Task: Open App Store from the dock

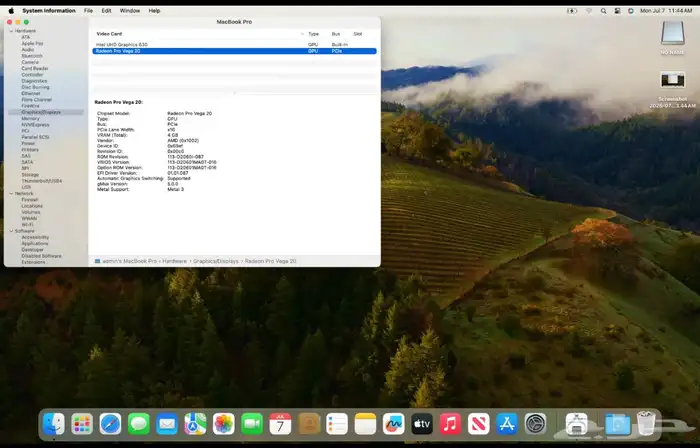Action: [507, 424]
